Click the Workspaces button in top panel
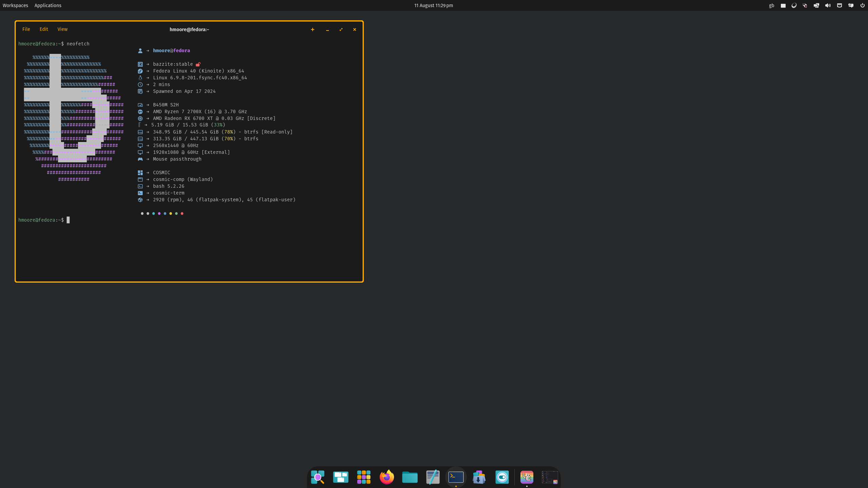The width and height of the screenshot is (868, 488). 15,5
